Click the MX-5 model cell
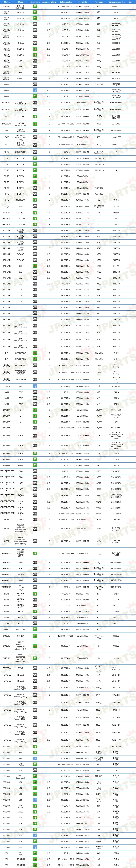This screenshot has width=136, height=868. (x=21, y=465)
